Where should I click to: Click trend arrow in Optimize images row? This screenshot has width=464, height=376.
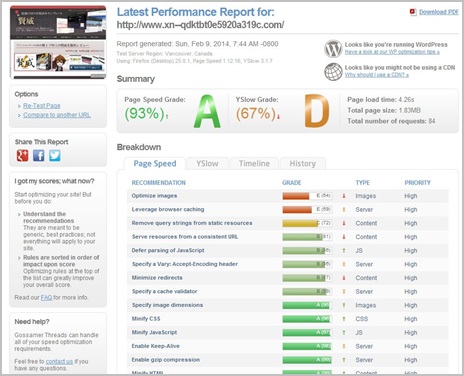[344, 196]
